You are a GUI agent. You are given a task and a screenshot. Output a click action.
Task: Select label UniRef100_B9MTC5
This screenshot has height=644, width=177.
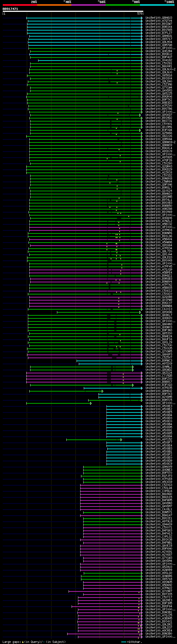pos(159,400)
